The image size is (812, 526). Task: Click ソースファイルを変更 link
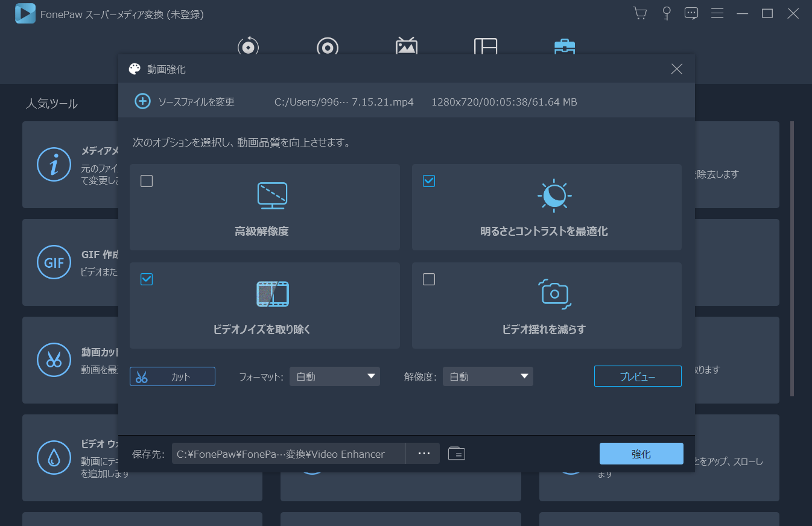pos(196,102)
